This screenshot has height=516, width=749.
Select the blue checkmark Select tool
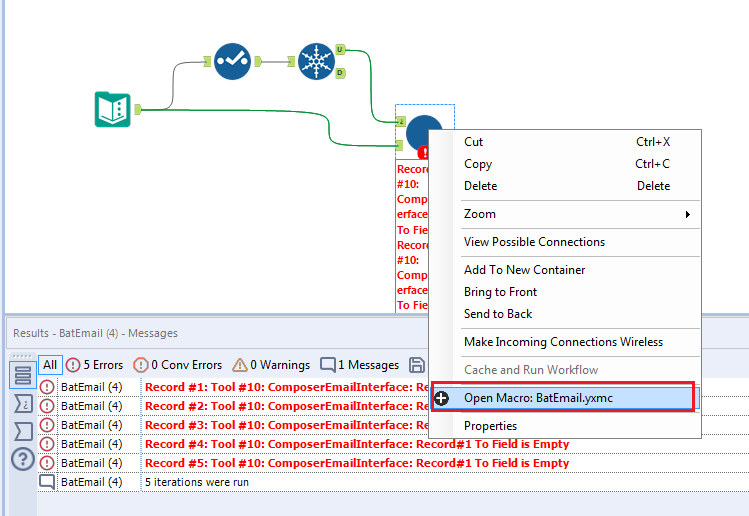pos(232,61)
